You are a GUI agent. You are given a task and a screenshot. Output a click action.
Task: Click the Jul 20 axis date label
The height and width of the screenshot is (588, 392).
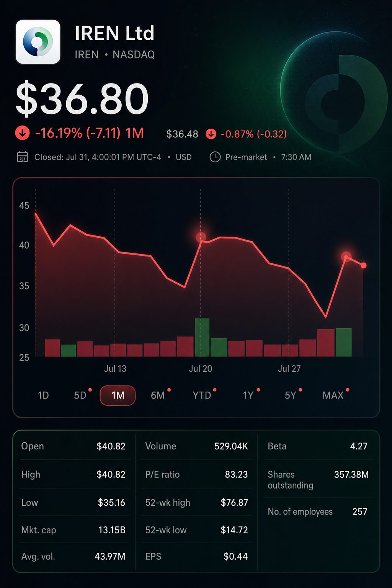(x=201, y=369)
